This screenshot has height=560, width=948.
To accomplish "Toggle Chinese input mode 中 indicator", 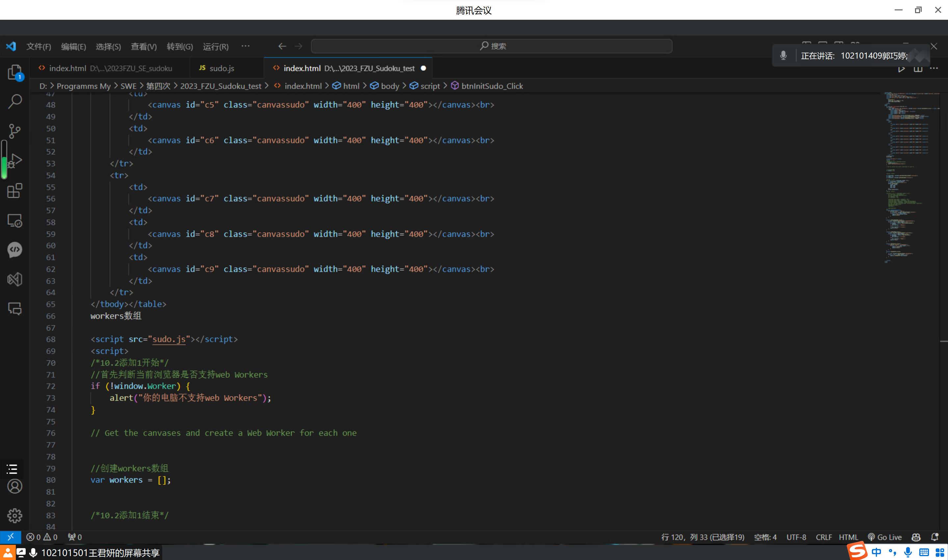I will [877, 552].
